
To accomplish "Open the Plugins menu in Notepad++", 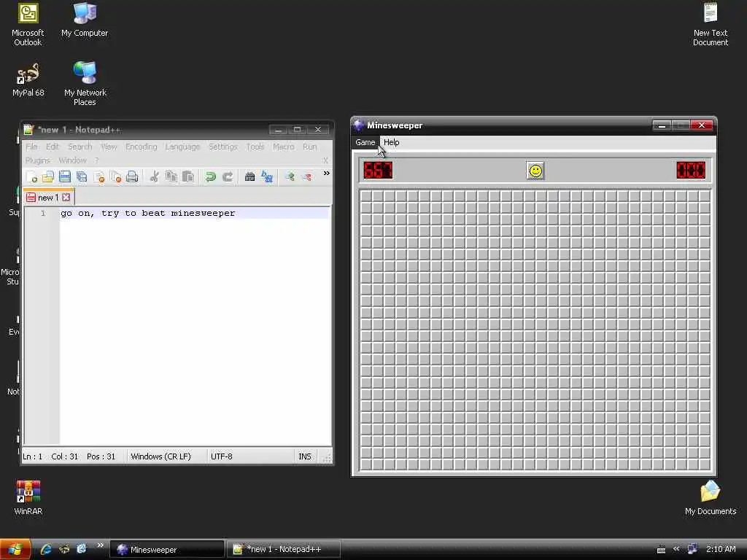I will point(38,160).
